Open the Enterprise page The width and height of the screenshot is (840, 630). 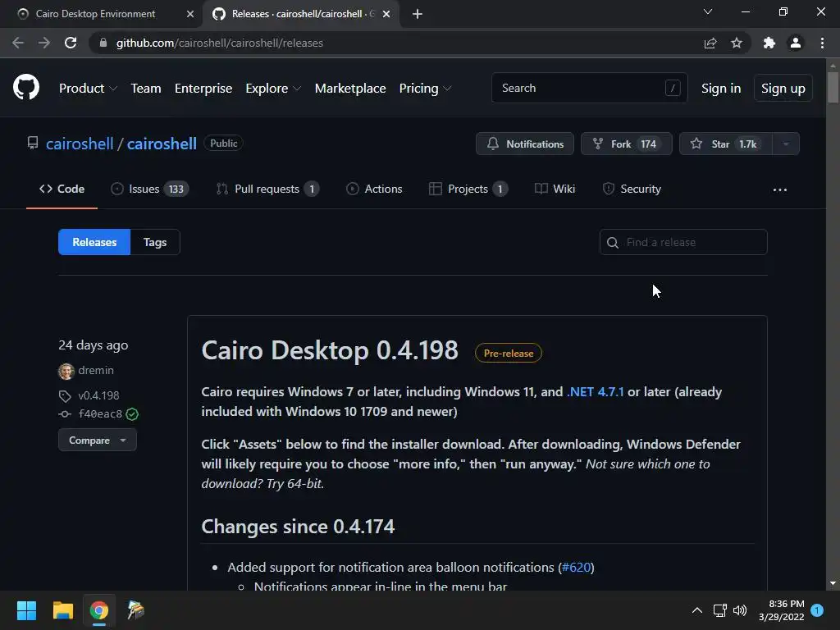203,89
